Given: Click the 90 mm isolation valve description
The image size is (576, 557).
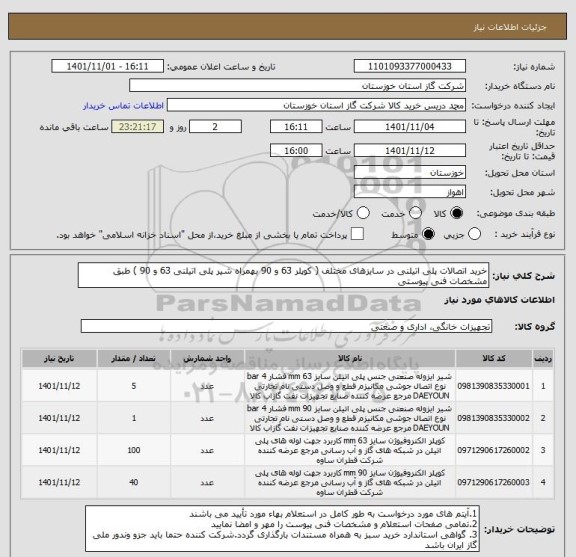Looking at the screenshot, I should (350, 418).
